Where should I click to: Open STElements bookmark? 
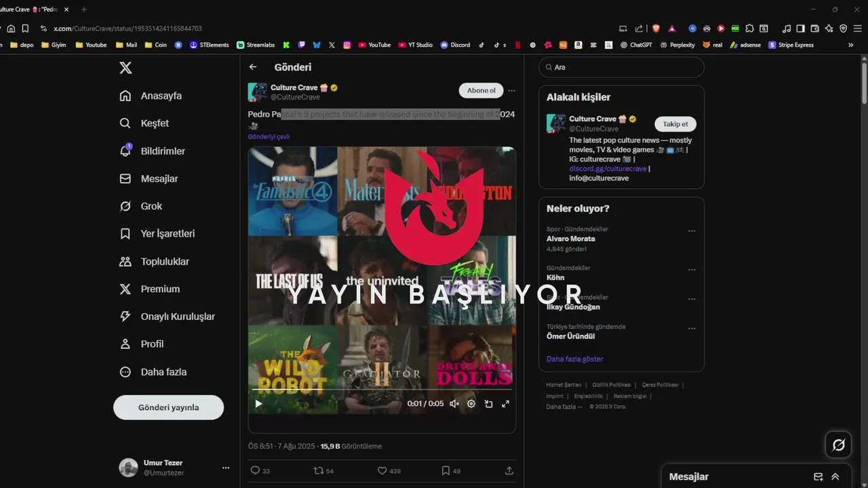click(210, 45)
